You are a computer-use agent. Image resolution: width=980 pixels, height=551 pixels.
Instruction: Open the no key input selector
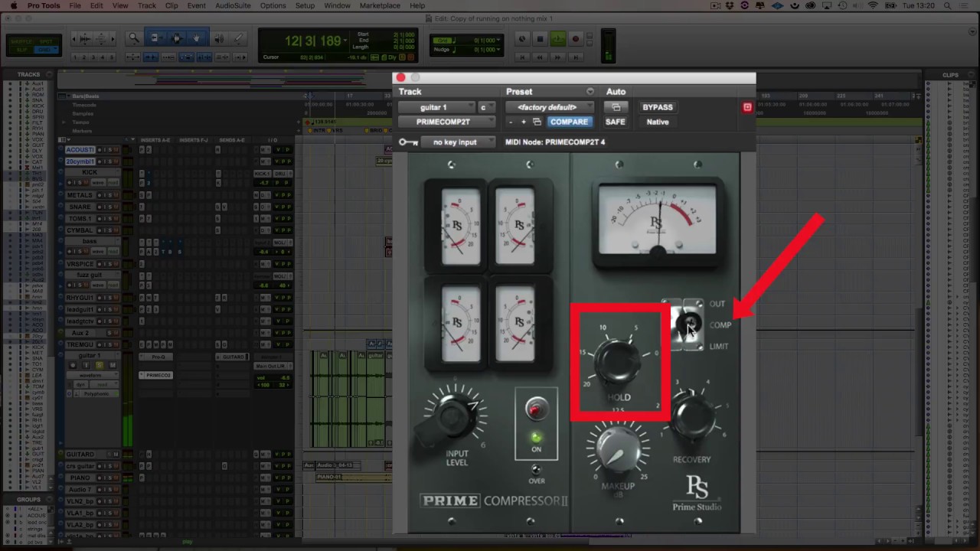459,142
